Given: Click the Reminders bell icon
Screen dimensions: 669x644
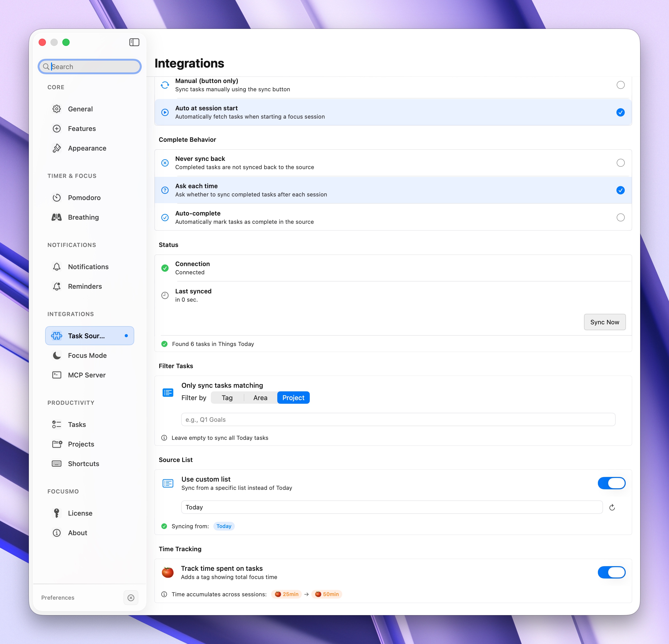Looking at the screenshot, I should click(57, 286).
